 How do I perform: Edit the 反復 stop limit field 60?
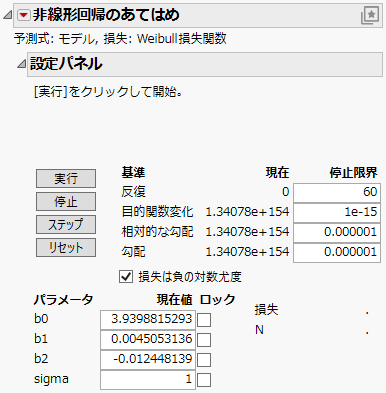[x=337, y=192]
